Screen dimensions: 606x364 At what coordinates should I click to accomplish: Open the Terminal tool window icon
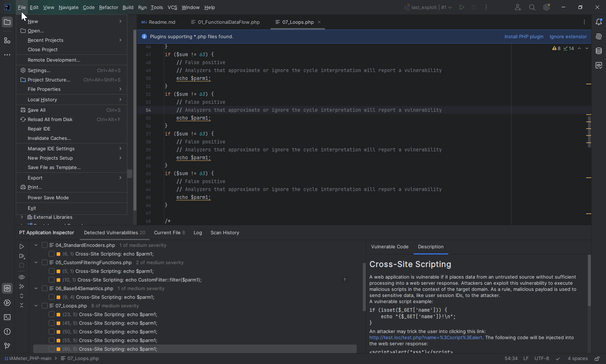[7, 317]
